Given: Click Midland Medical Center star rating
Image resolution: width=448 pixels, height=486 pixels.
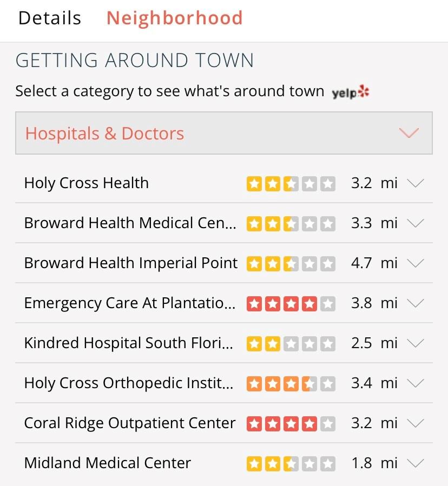Looking at the screenshot, I should [291, 464].
